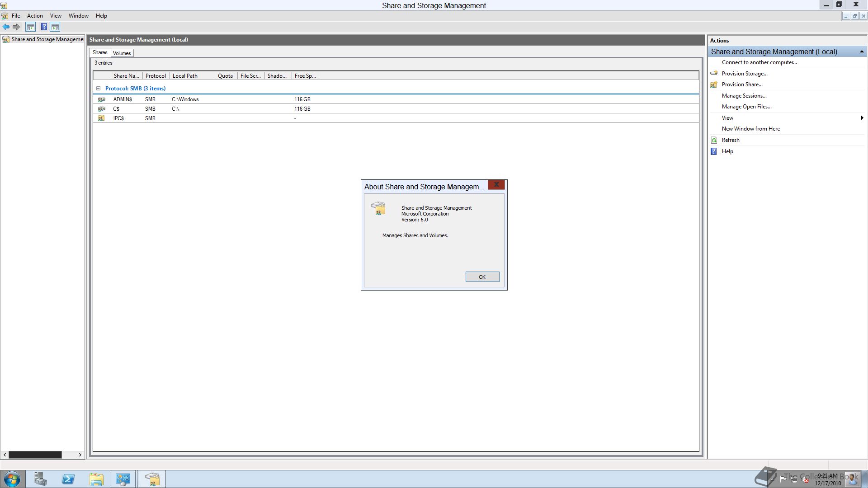Collapse the Actions pane section header
This screenshot has height=488, width=868.
click(861, 52)
